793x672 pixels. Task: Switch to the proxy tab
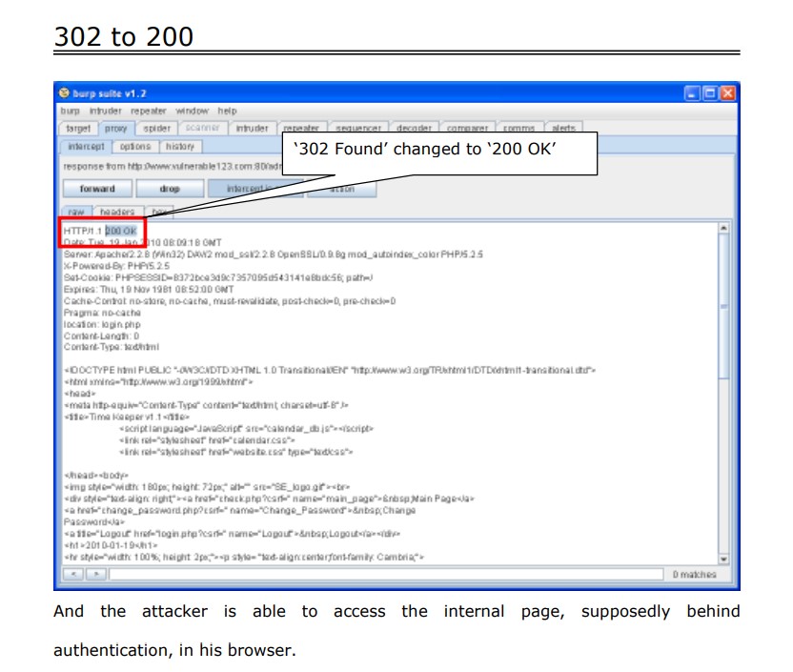coord(116,129)
